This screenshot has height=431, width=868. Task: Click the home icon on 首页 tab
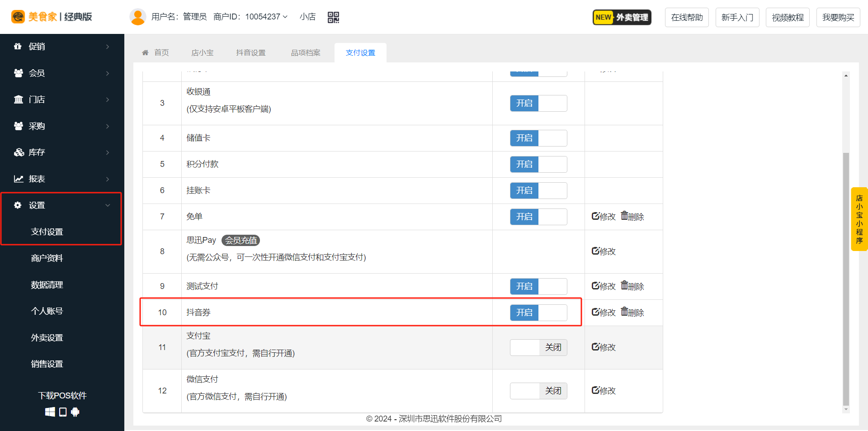click(146, 53)
